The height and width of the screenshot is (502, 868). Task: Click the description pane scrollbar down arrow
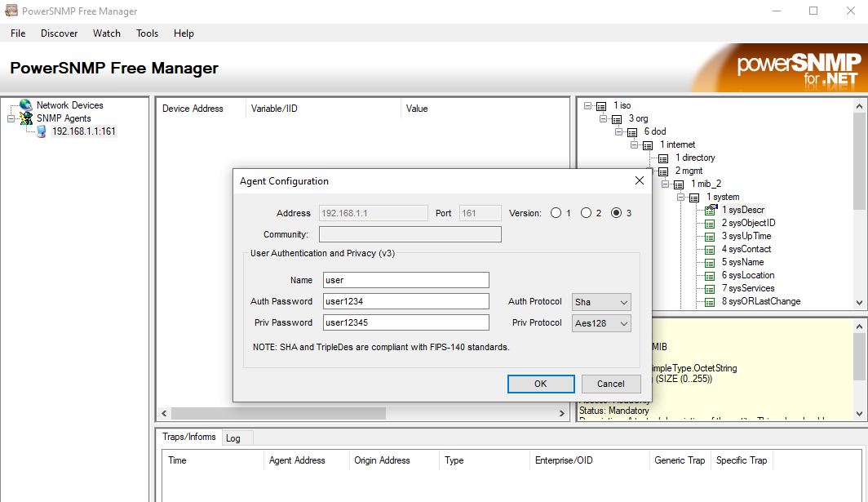click(859, 413)
